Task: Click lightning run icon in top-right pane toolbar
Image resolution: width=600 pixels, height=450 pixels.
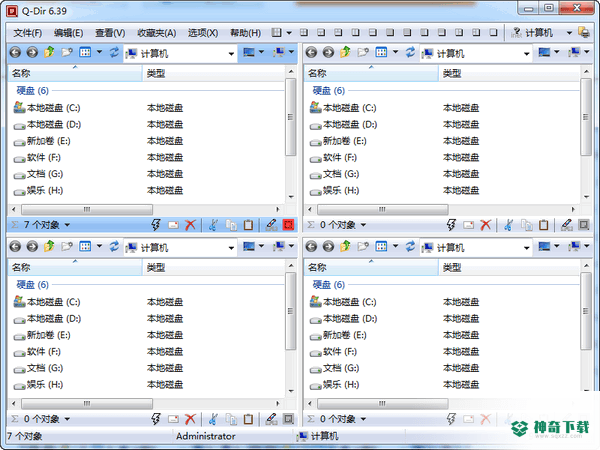Action: [451, 225]
